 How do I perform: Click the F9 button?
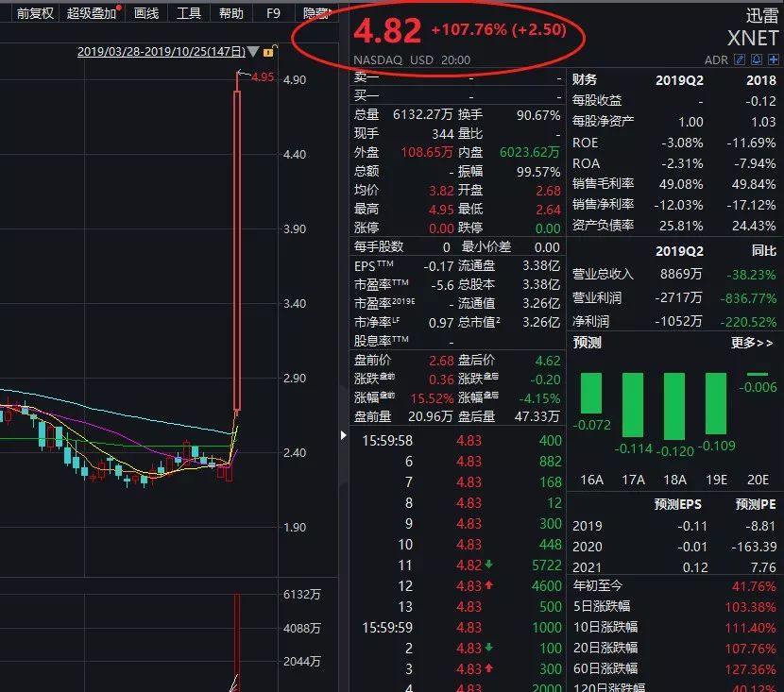coord(273,13)
